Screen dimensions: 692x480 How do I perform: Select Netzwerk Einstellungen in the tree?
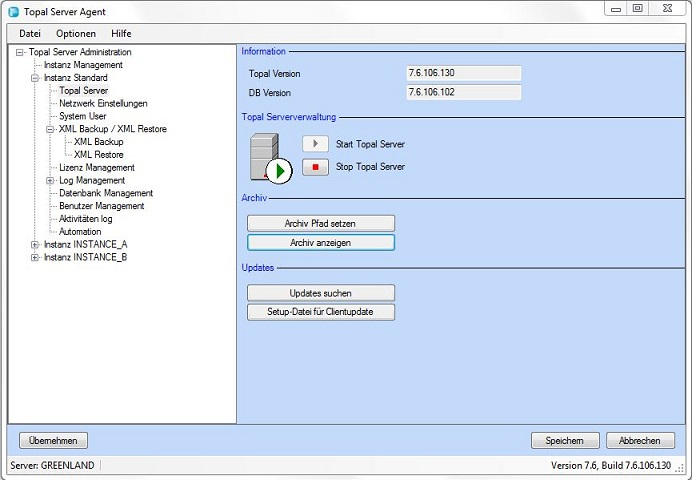point(103,103)
